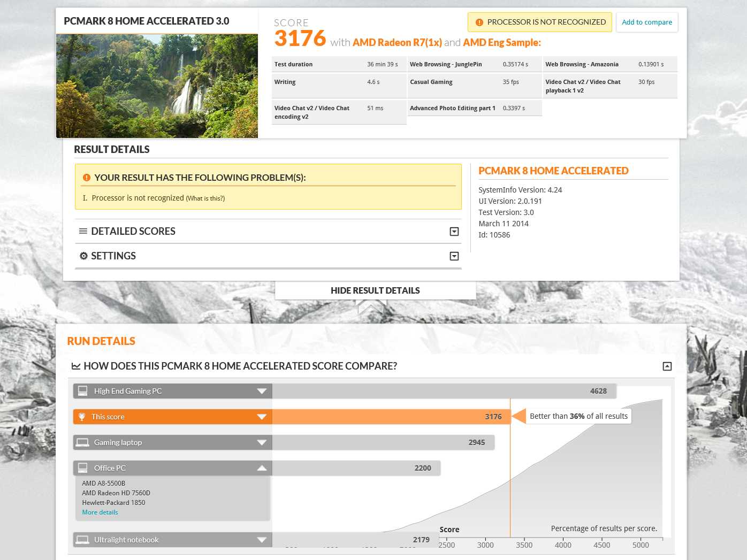Image resolution: width=747 pixels, height=560 pixels.
Task: Expand Gaming laptop details arrow
Action: point(262,442)
